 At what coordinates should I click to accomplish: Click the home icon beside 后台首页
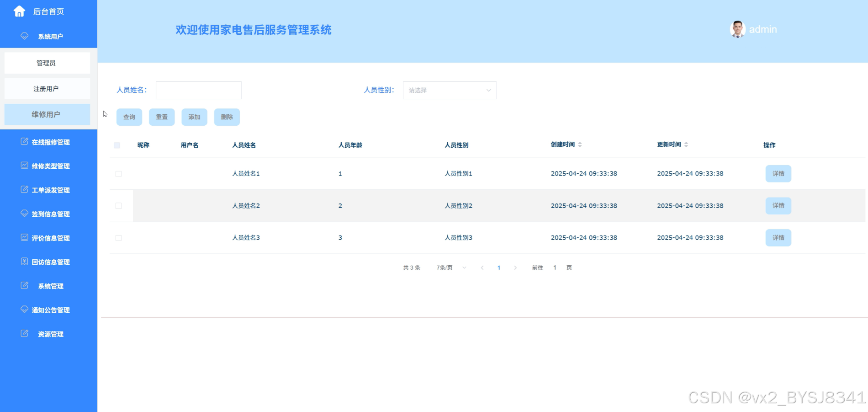tap(19, 11)
